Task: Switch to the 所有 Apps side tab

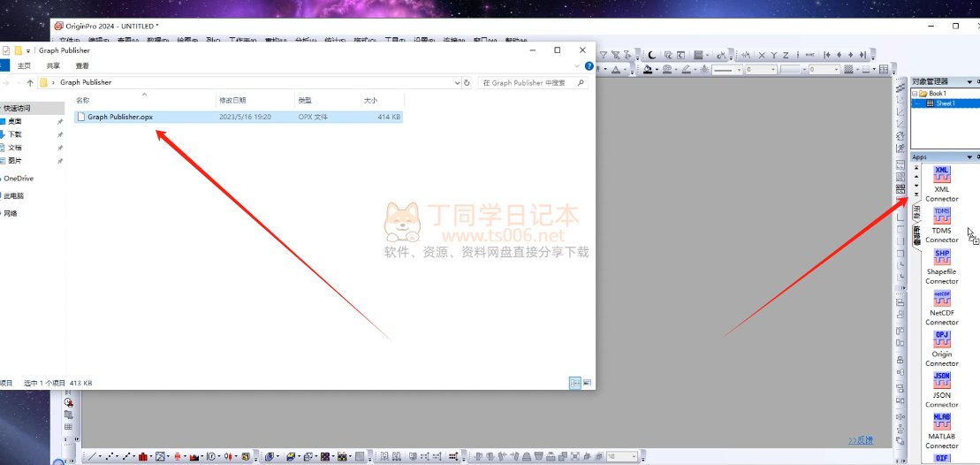Action: [917, 212]
